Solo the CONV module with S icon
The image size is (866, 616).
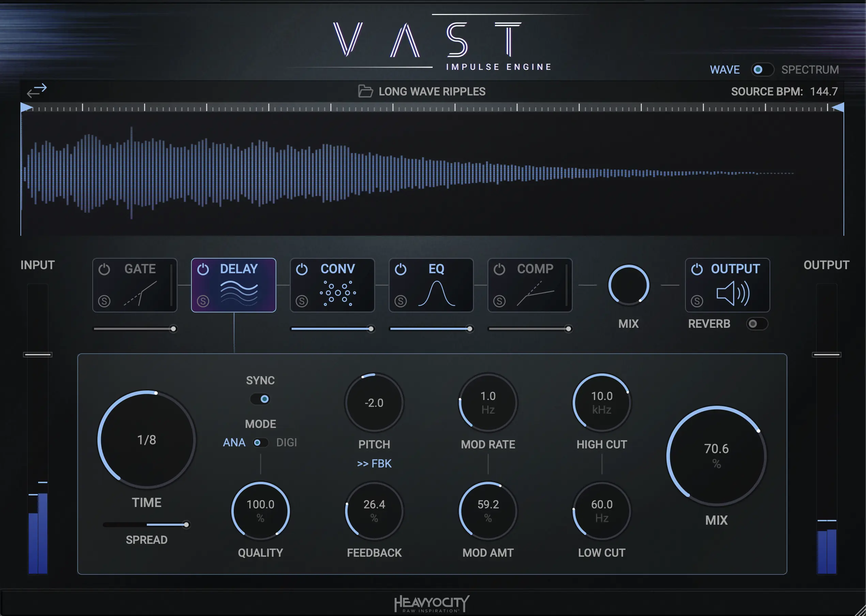[302, 301]
